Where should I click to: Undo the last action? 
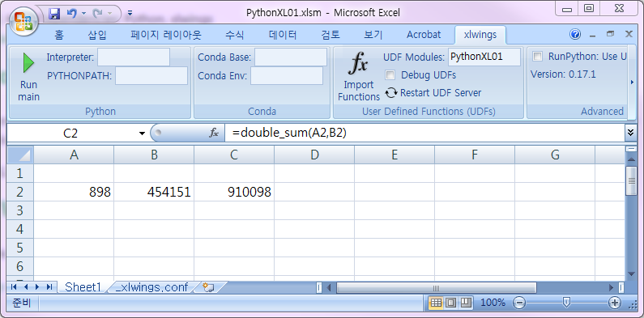click(x=71, y=14)
